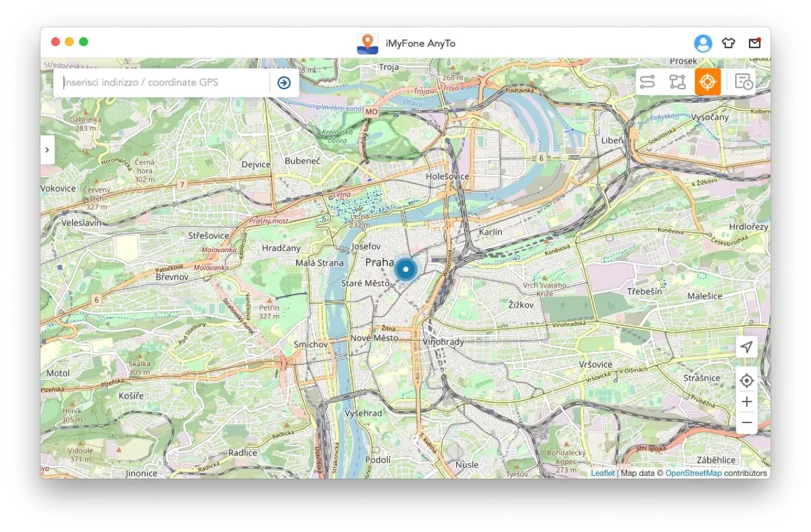Click the blue current location marker
The height and width of the screenshot is (532, 811).
click(405, 269)
